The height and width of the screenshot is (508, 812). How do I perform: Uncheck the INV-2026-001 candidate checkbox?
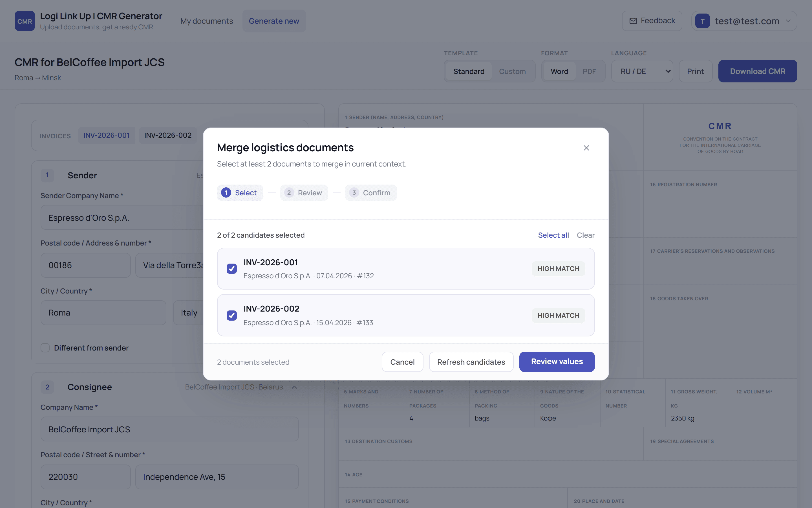click(231, 268)
